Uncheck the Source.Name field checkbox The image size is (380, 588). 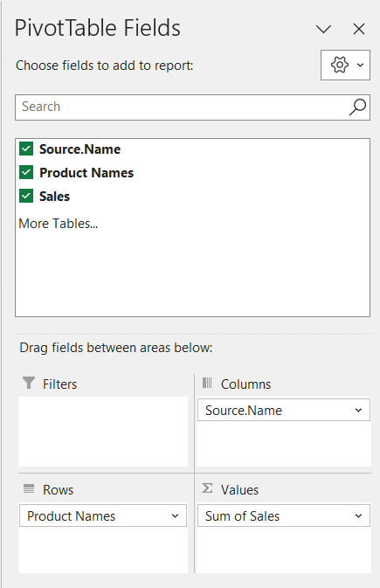click(x=26, y=149)
